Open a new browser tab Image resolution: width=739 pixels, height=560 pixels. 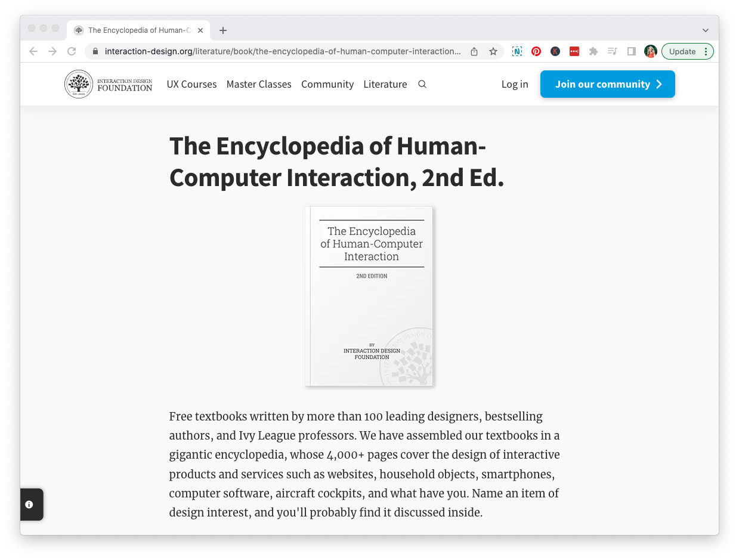tap(223, 30)
